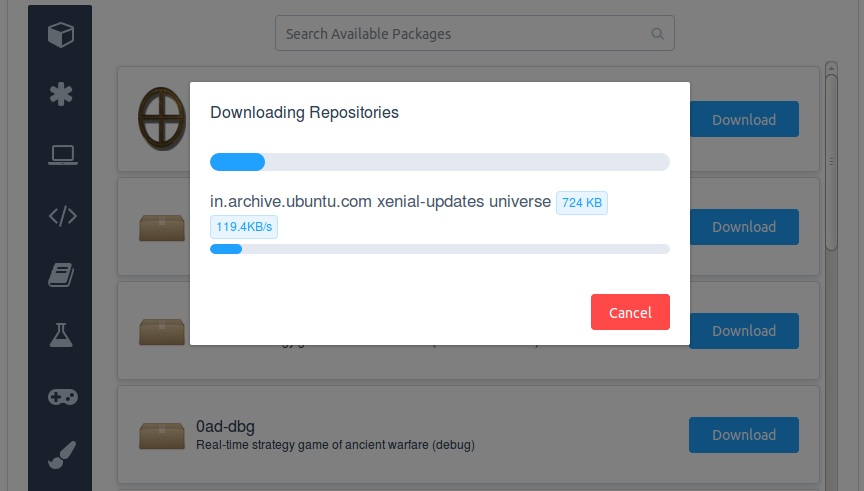Image resolution: width=864 pixels, height=491 pixels.
Task: Select the paintbrush graphics category icon
Action: (x=62, y=455)
